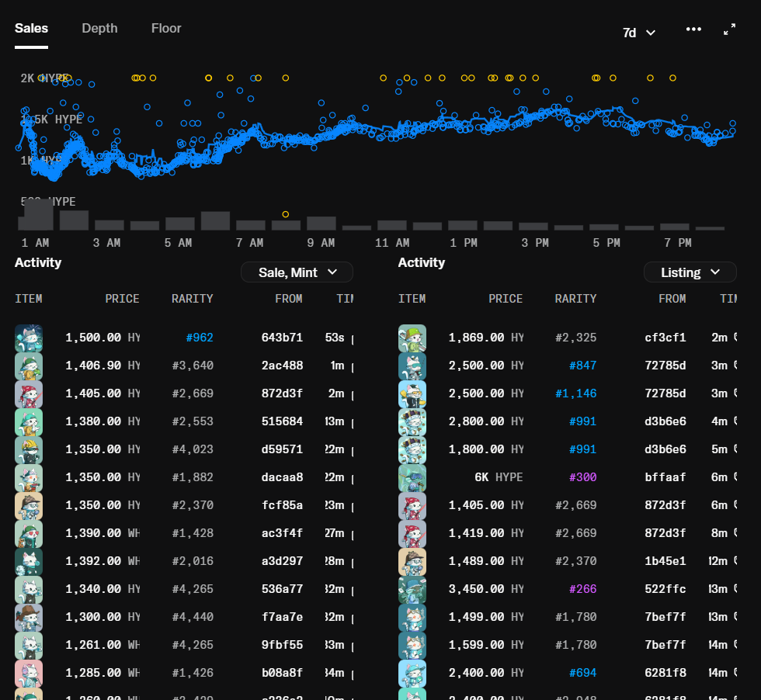Click NFT thumbnail priced 1,406.90
The image size is (761, 700).
pos(29,366)
